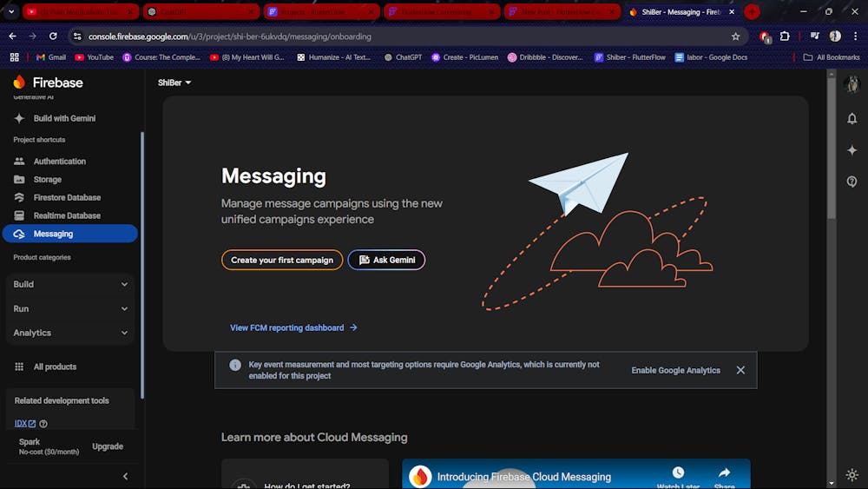Open YouTube bookmark
Screen dimensions: 868x489
point(94,57)
